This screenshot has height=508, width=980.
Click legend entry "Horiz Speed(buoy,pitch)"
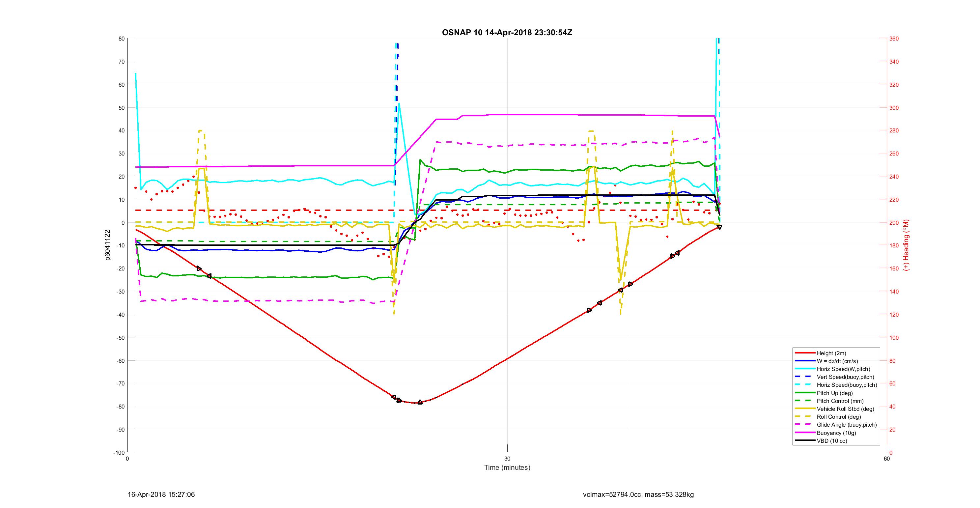pos(847,385)
